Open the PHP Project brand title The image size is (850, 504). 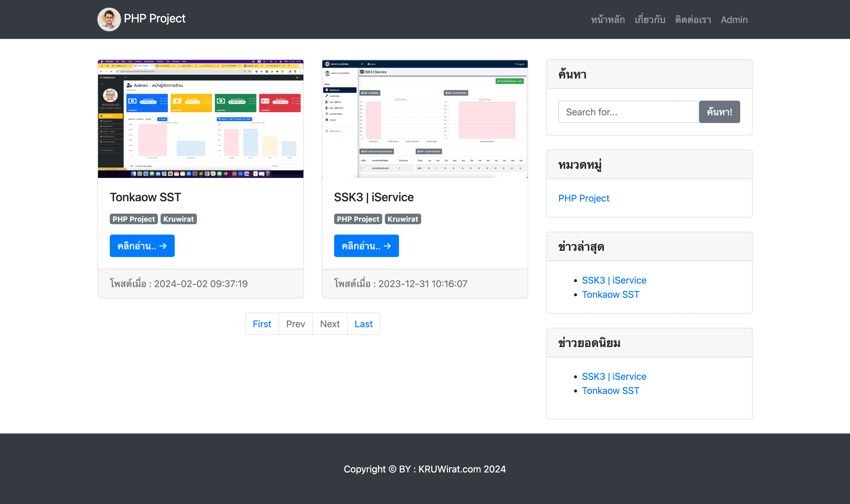(155, 19)
